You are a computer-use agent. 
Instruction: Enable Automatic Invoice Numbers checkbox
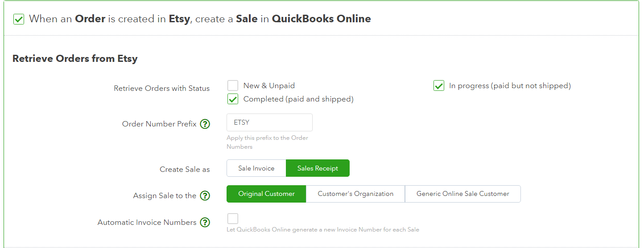pos(233,219)
